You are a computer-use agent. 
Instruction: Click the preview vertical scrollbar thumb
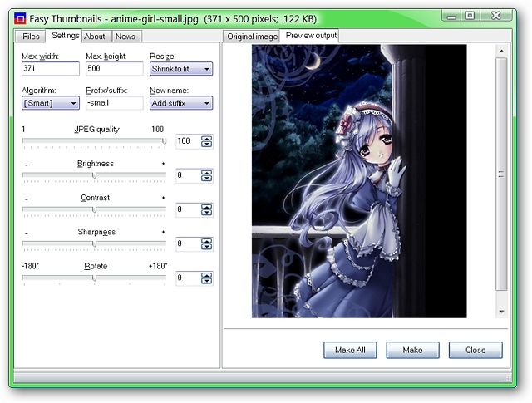[x=501, y=174]
